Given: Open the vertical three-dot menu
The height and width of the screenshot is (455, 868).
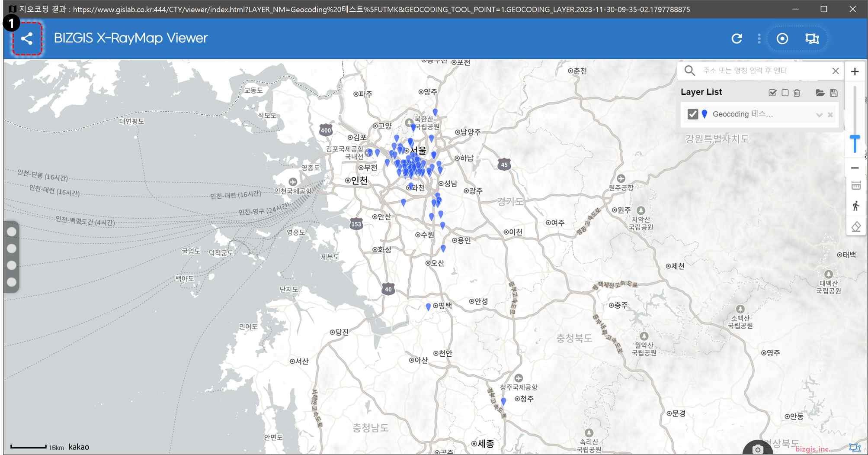Looking at the screenshot, I should 759,39.
